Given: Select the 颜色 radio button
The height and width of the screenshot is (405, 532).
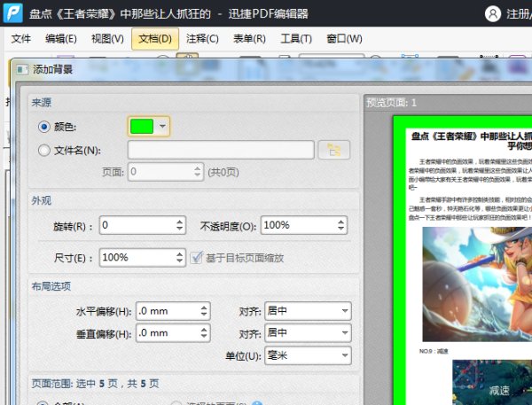Looking at the screenshot, I should coord(44,127).
